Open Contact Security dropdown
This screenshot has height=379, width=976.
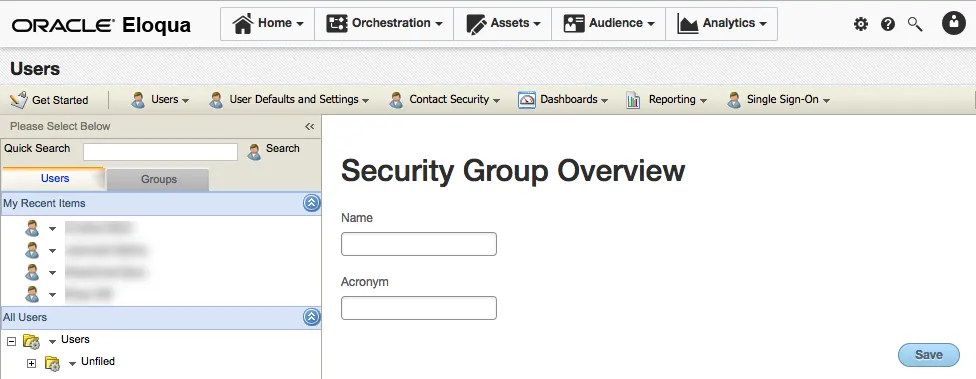[x=444, y=100]
